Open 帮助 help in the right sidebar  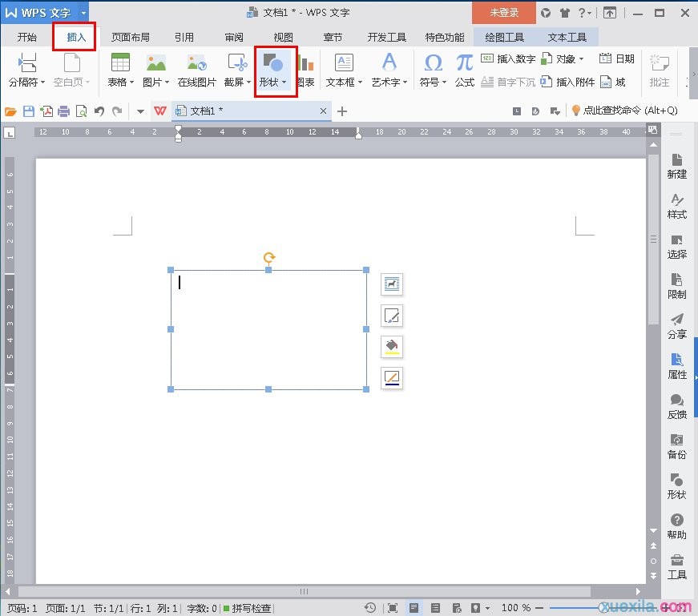click(676, 526)
